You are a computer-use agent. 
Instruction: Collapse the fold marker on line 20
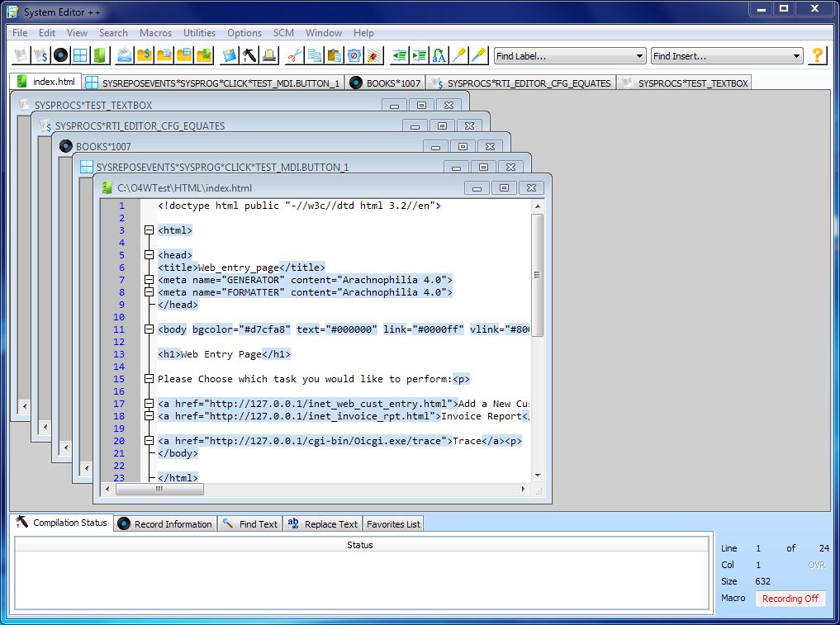pos(149,441)
